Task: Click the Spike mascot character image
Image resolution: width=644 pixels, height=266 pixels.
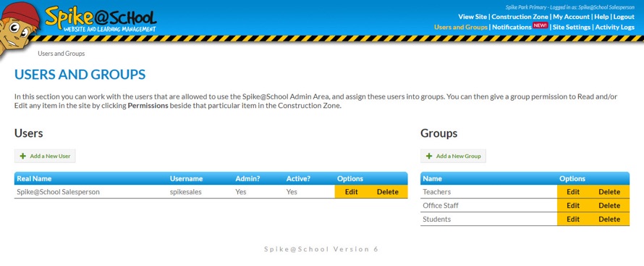Action: point(20,30)
